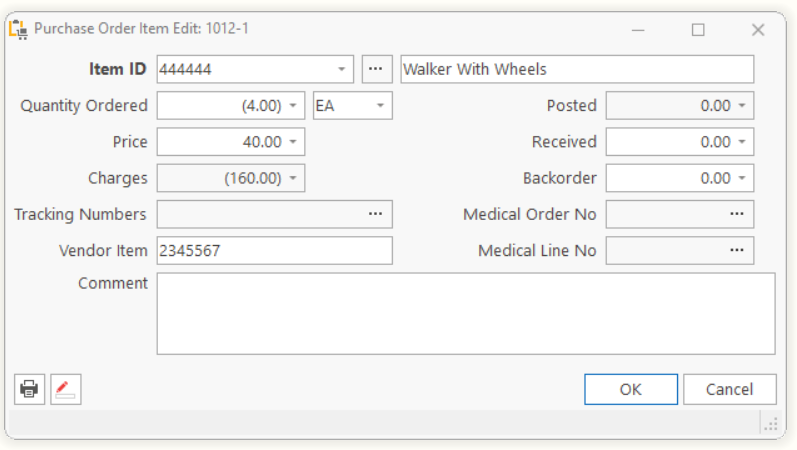Click the Walker With Wheels description field

pyautogui.click(x=576, y=69)
